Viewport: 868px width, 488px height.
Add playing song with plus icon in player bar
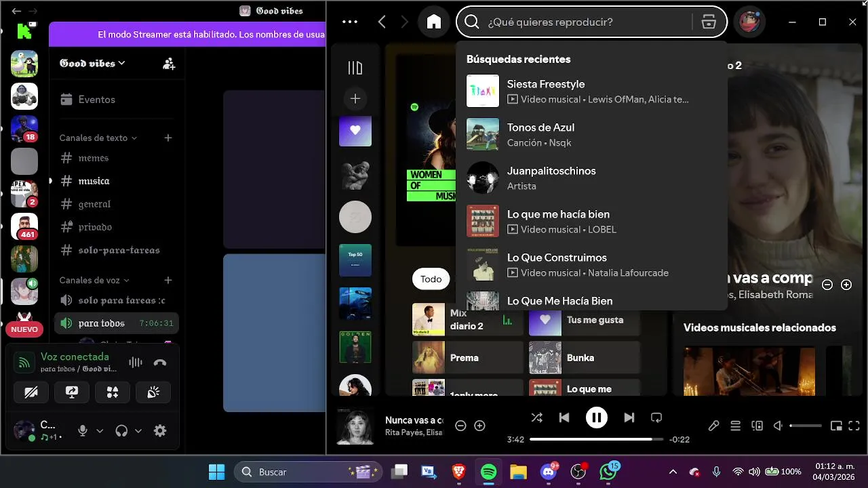click(x=479, y=426)
